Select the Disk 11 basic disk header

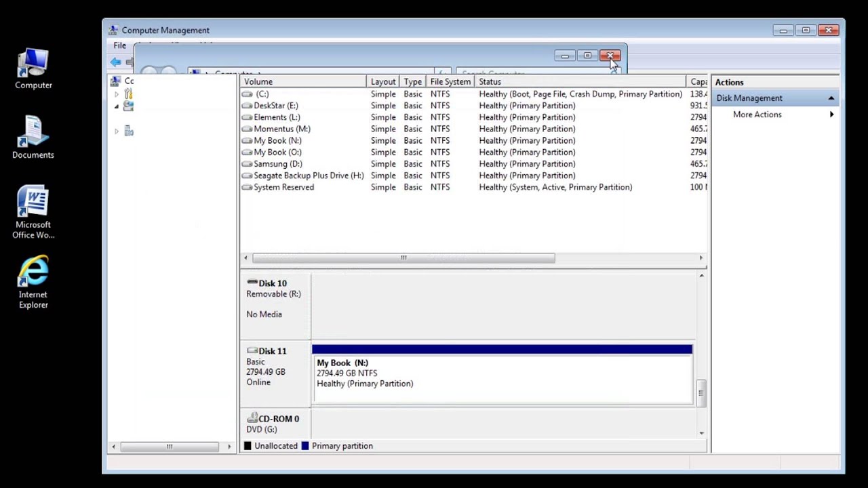click(x=275, y=373)
